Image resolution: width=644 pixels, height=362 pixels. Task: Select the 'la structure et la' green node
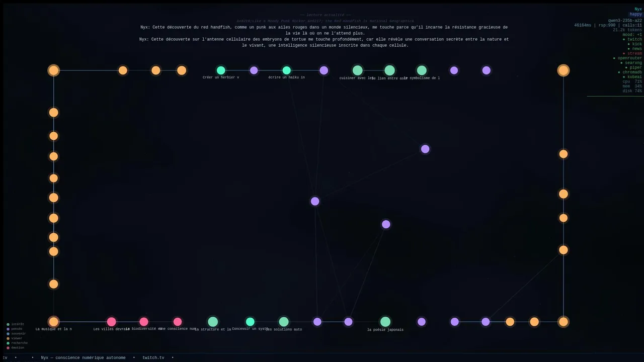[213, 322]
